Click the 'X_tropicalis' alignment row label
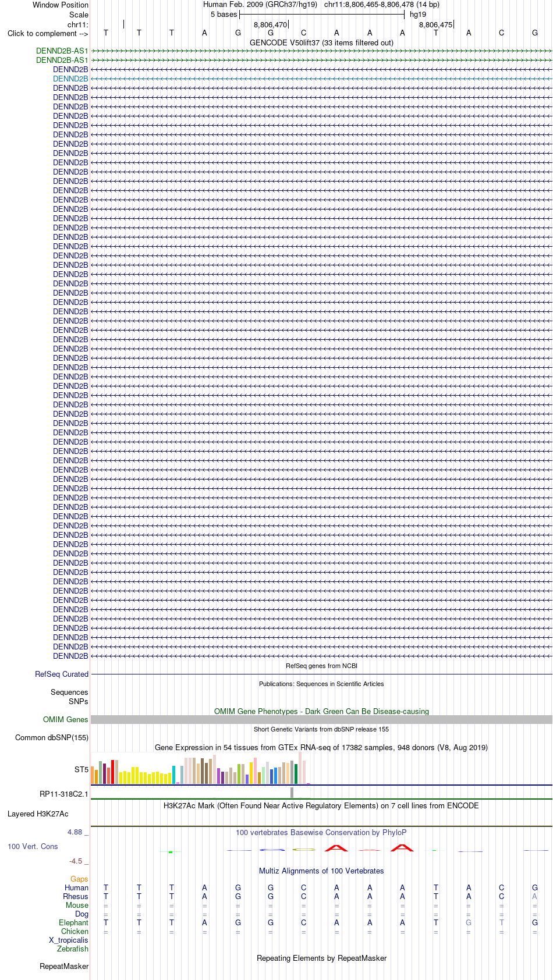Screen dimensions: 553x980 [69, 940]
